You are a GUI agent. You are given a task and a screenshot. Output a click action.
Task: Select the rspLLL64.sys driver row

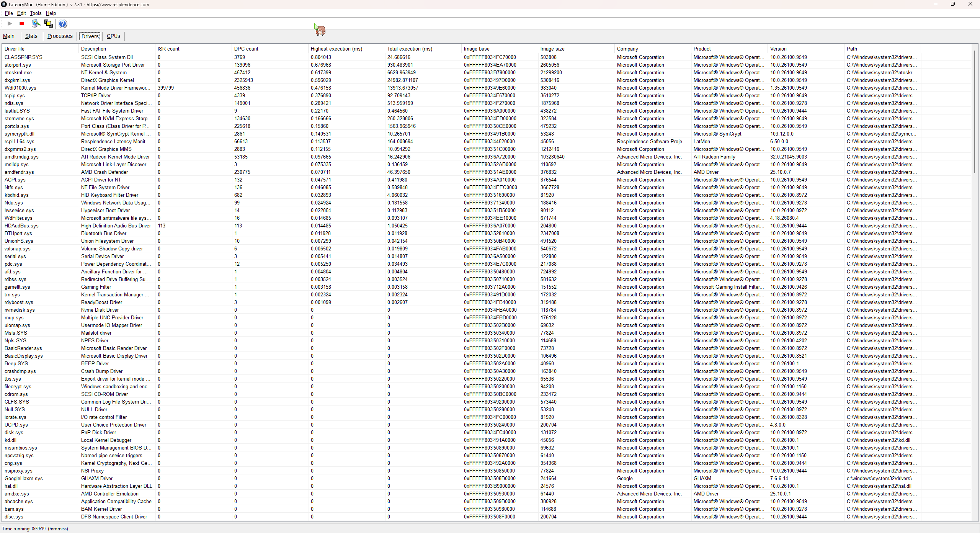point(486,141)
